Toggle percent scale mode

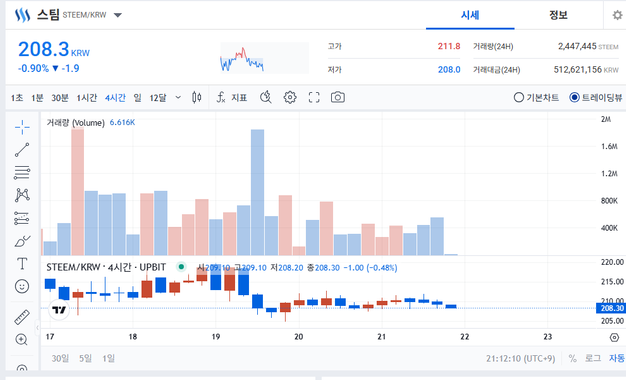point(573,358)
